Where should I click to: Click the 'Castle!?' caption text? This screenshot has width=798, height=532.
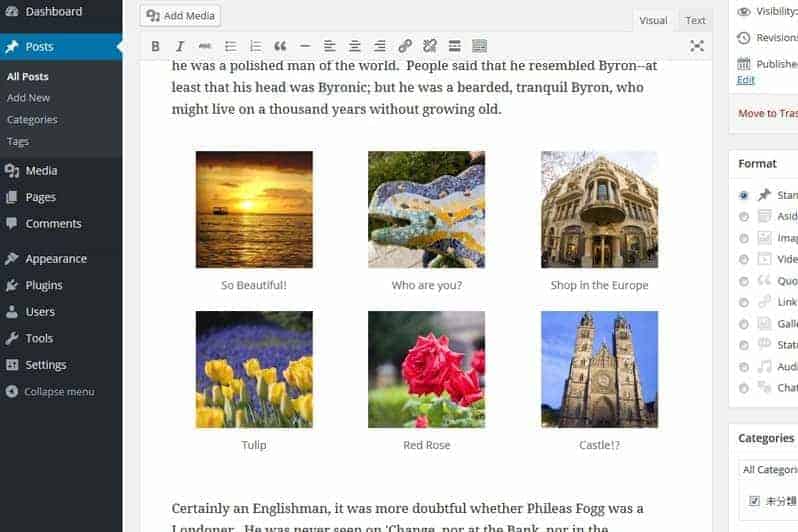(x=600, y=445)
